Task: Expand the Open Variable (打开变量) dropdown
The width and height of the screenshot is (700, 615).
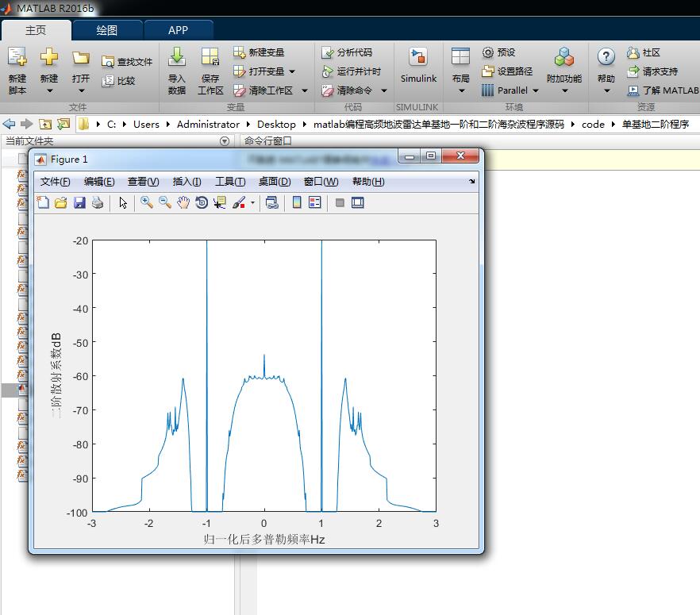Action: tap(292, 71)
